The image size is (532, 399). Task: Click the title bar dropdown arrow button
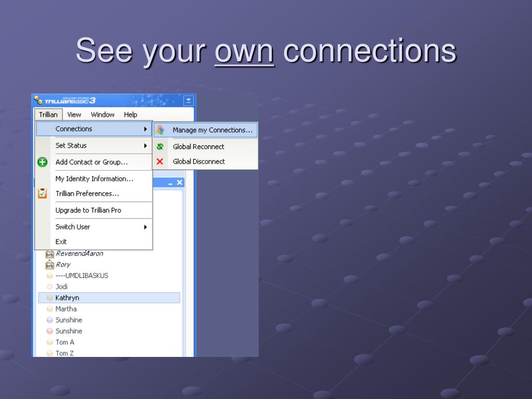(x=188, y=100)
